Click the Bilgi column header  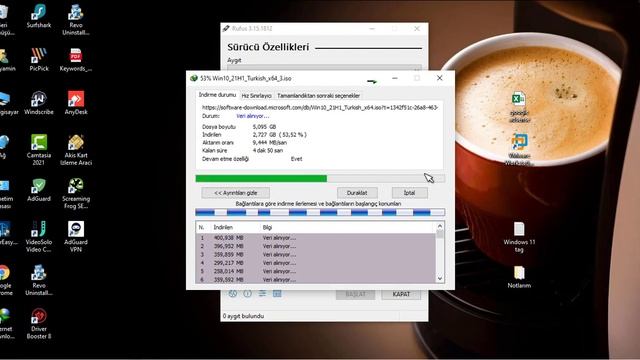[x=267, y=227]
